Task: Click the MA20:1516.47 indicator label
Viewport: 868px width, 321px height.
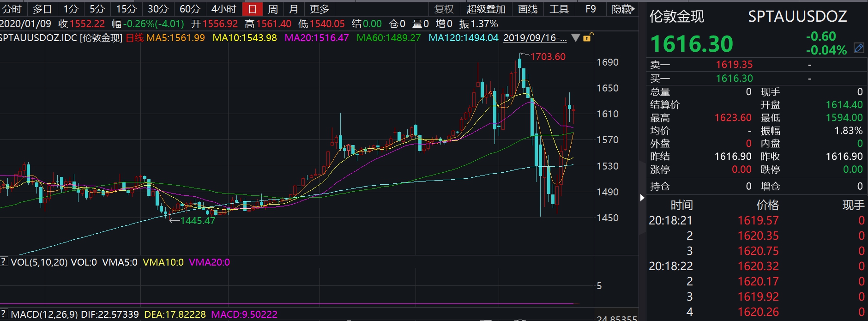Action: coord(317,38)
